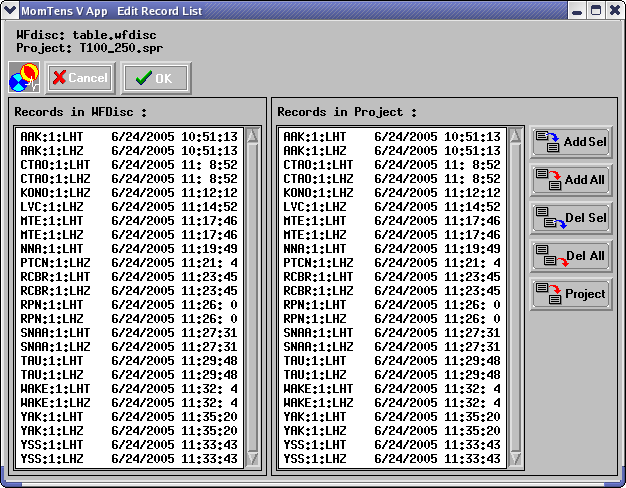Select YSS:1:LHZ in the WFDisc list
Screen dimensions: 626x488
coord(129,458)
